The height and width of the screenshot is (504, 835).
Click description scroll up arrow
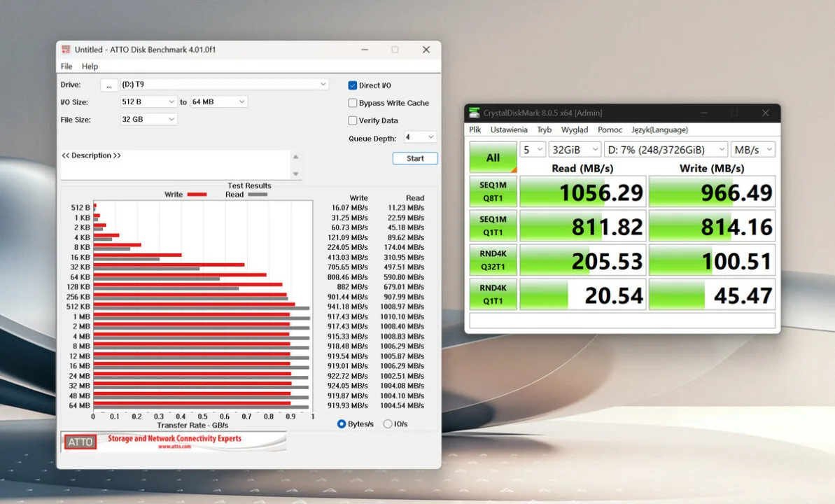click(296, 157)
